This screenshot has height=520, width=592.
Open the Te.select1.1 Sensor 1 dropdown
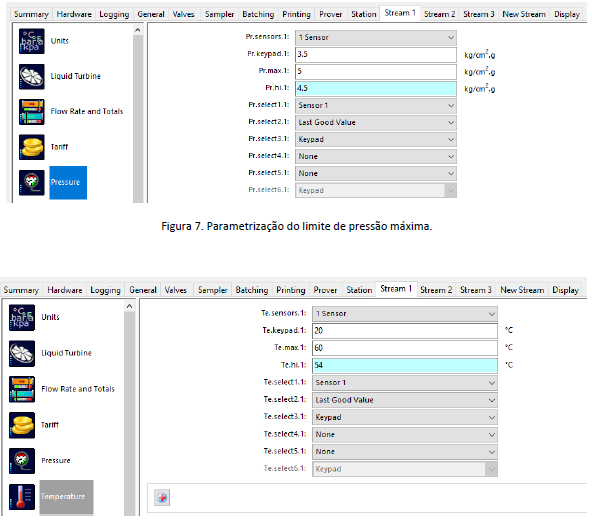[405, 383]
